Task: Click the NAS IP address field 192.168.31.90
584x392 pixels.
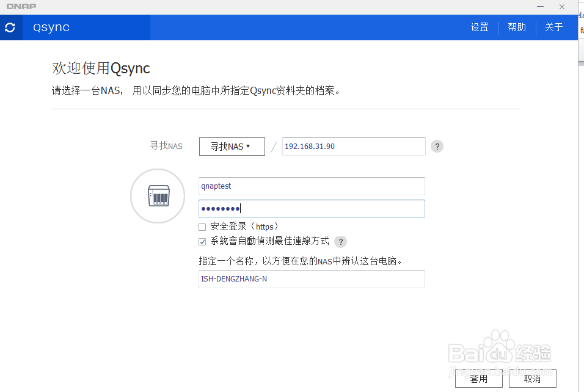Action: click(354, 147)
